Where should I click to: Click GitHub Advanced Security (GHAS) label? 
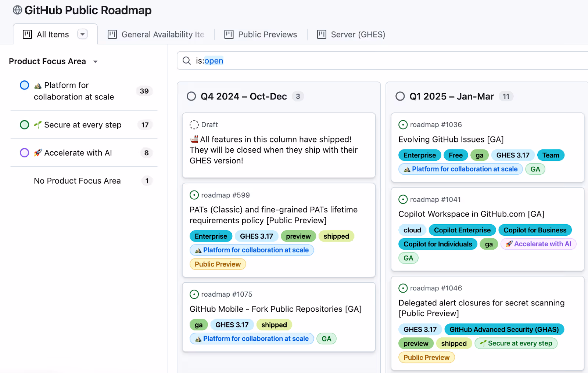click(x=504, y=329)
